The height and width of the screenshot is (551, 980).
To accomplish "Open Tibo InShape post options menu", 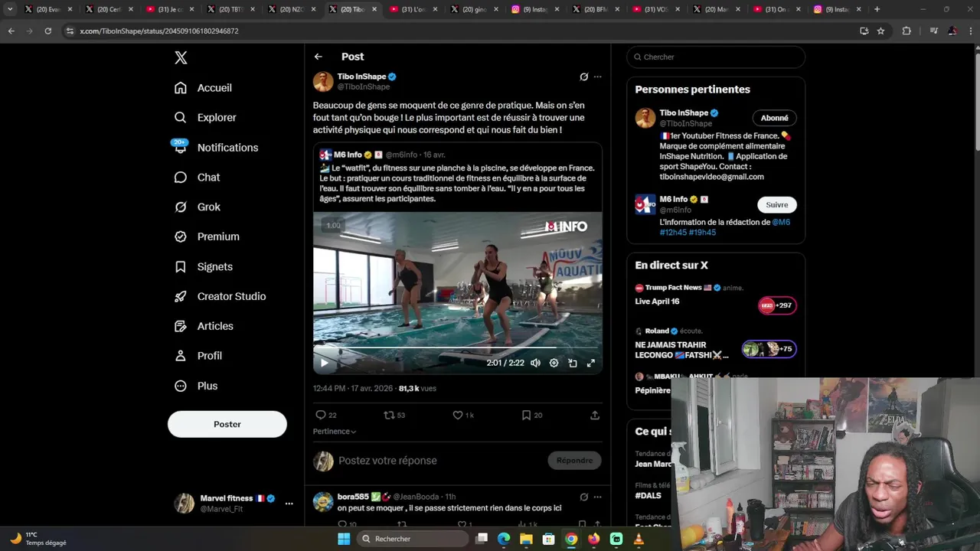I will [598, 77].
